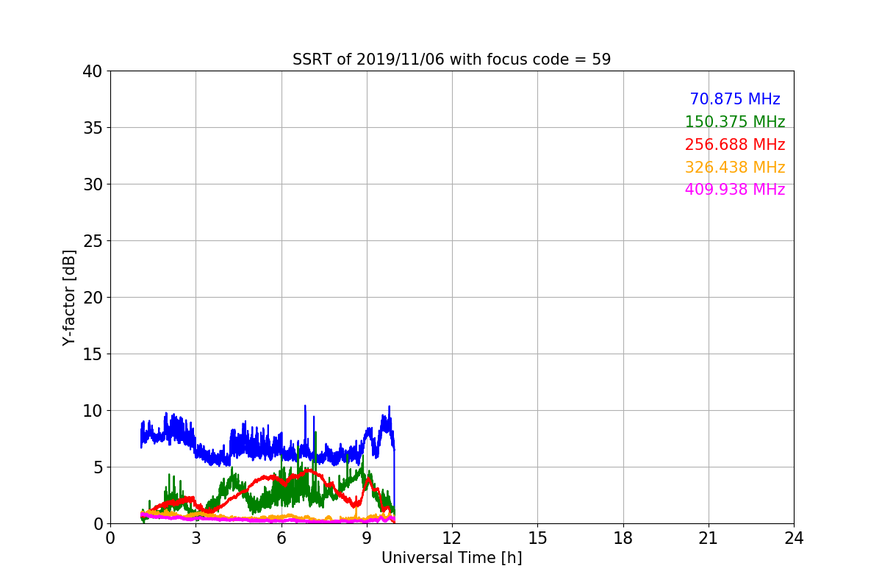Click the 'Universal Time [h]' axis label

451,558
